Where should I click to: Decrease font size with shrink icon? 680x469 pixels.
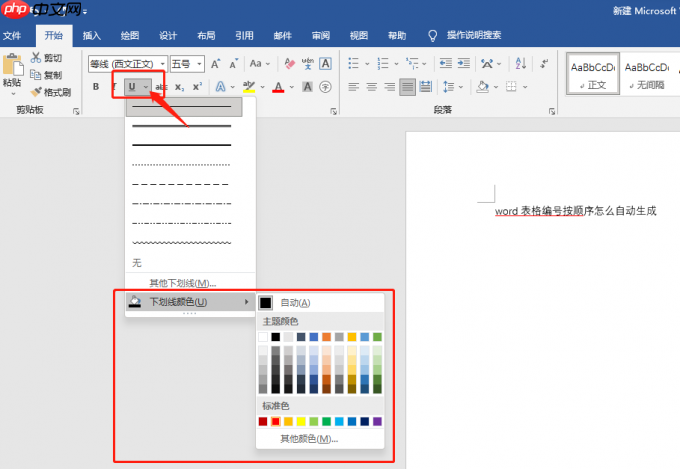click(234, 64)
